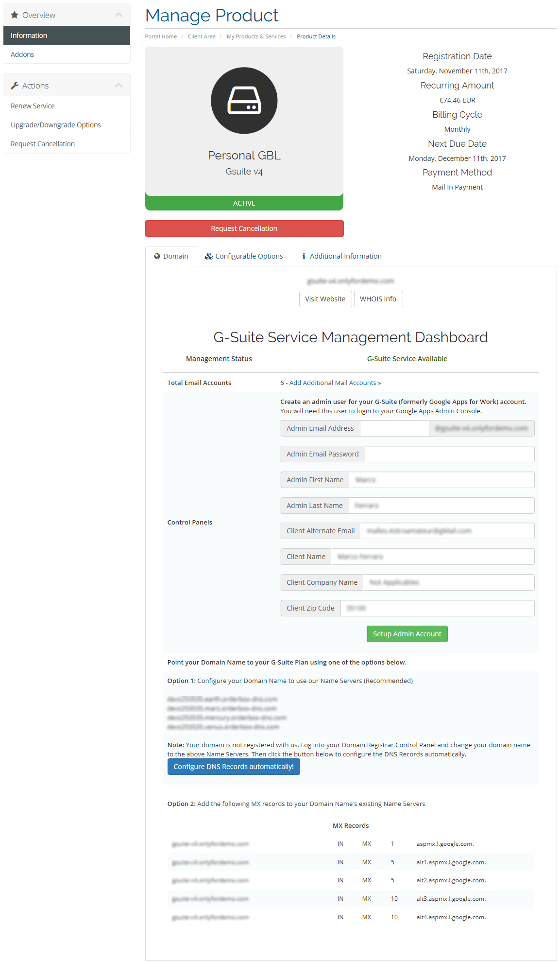
Task: Click the Control Panels label
Action: (190, 523)
